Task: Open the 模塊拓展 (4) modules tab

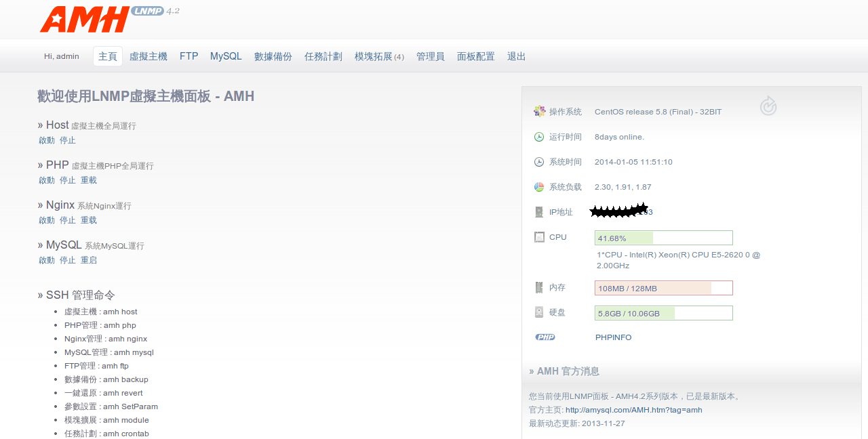Action: click(x=378, y=56)
